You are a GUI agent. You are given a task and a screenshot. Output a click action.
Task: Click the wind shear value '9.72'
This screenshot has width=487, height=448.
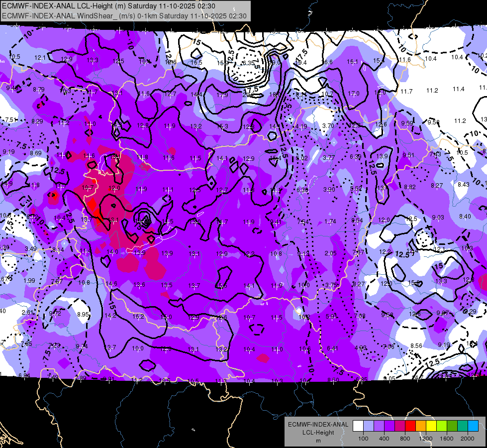tap(55, 314)
